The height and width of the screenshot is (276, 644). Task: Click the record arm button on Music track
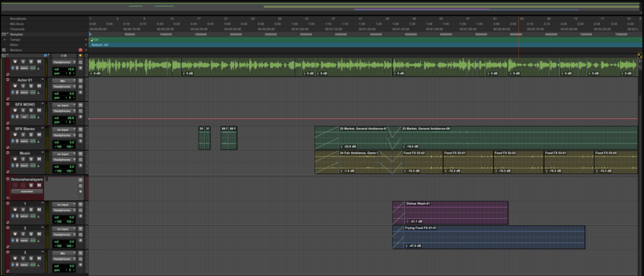click(x=14, y=160)
